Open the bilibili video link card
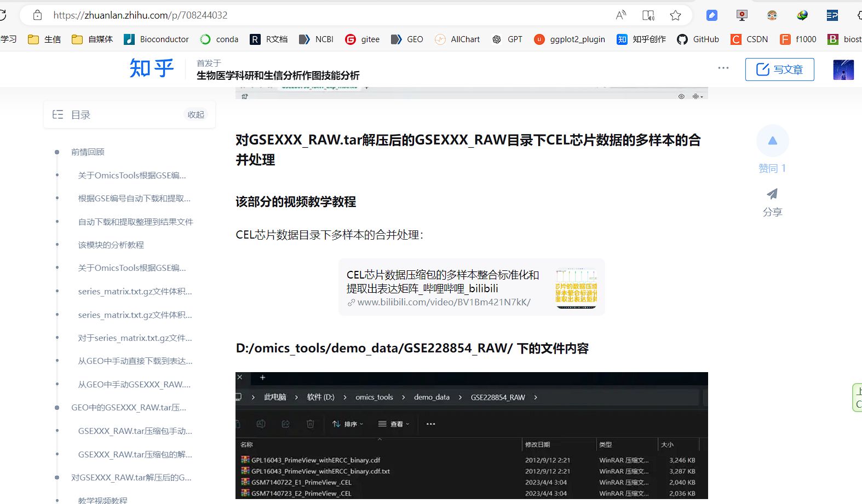 (x=472, y=287)
